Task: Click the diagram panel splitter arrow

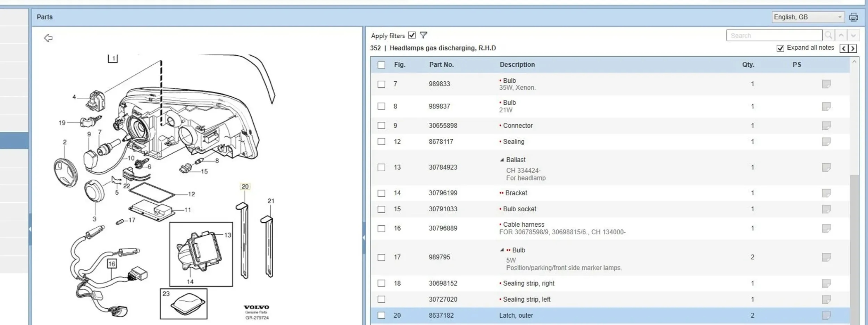Action: coord(364,238)
